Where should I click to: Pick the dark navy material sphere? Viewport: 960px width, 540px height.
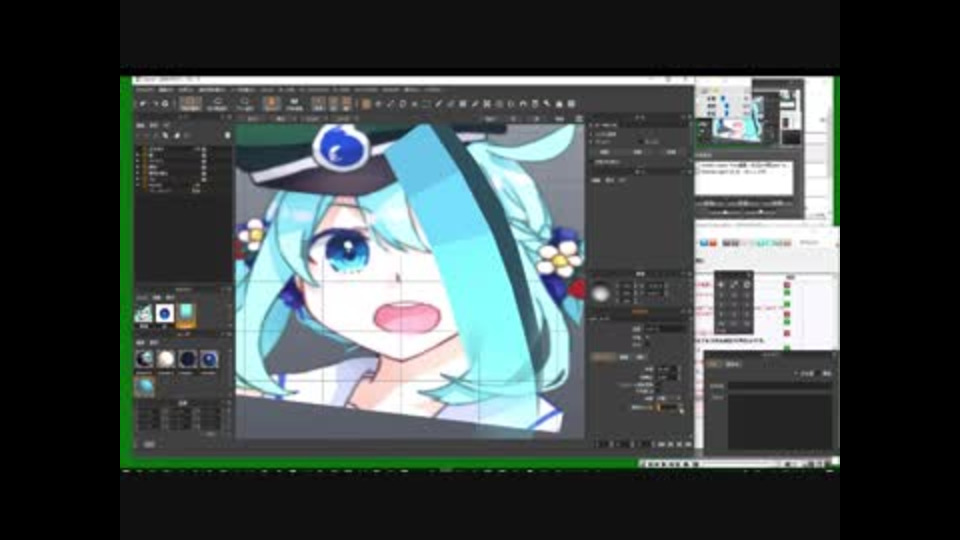(187, 359)
